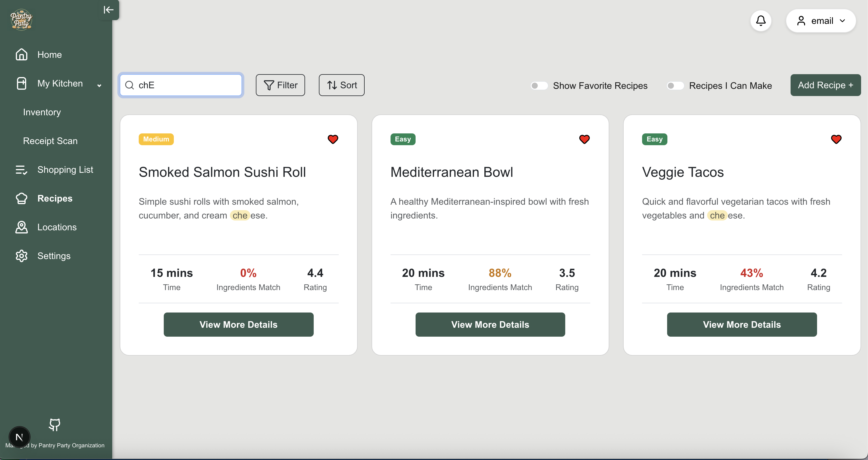
Task: View More Details for Veggie Tacos
Action: [x=742, y=324]
